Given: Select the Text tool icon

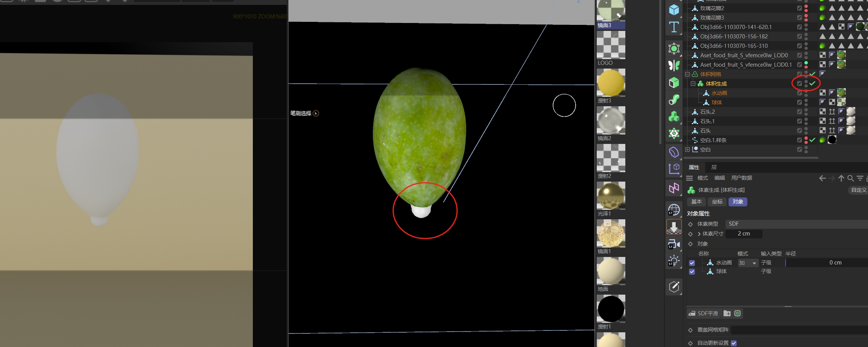Looking at the screenshot, I should pos(674,27).
